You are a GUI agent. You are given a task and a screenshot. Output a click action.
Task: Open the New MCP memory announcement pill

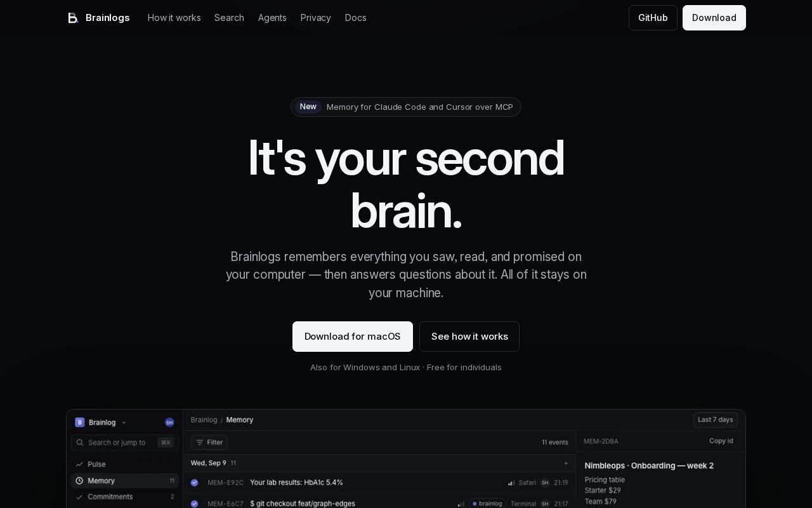coord(406,107)
